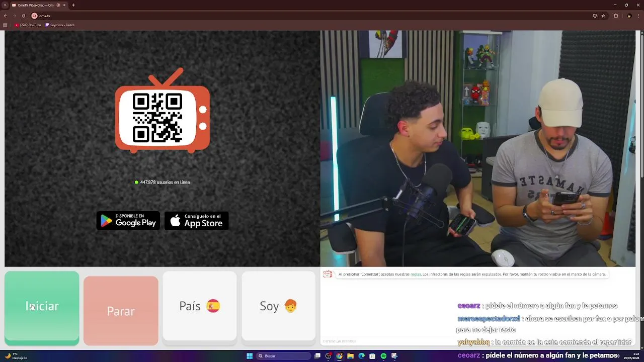Click the taskbar Buscar search box
Image resolution: width=644 pixels, height=362 pixels.
point(284,356)
